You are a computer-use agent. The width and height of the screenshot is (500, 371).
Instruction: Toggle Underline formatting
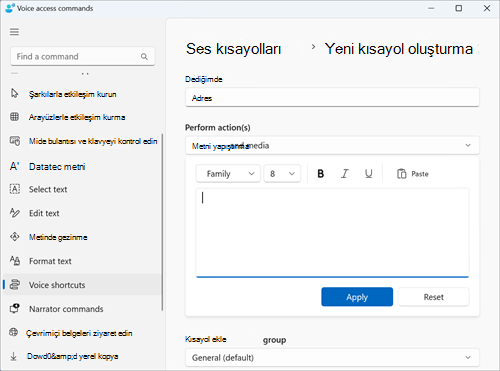point(368,174)
